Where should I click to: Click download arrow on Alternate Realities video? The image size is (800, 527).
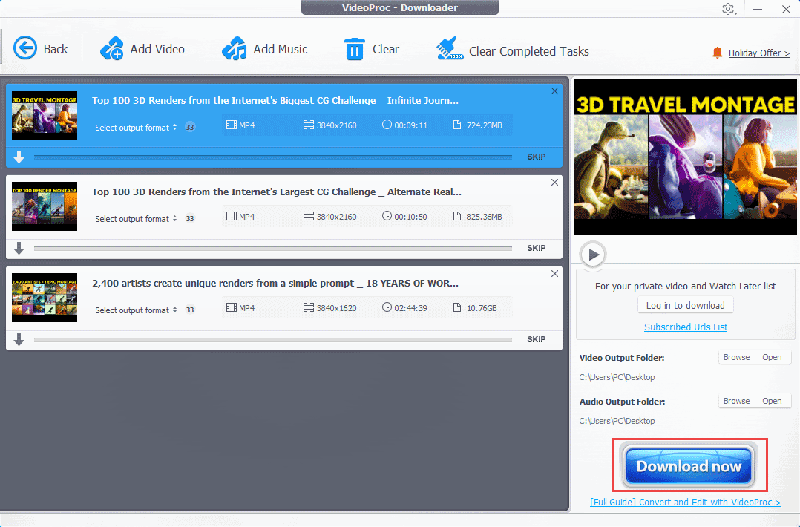pyautogui.click(x=19, y=248)
